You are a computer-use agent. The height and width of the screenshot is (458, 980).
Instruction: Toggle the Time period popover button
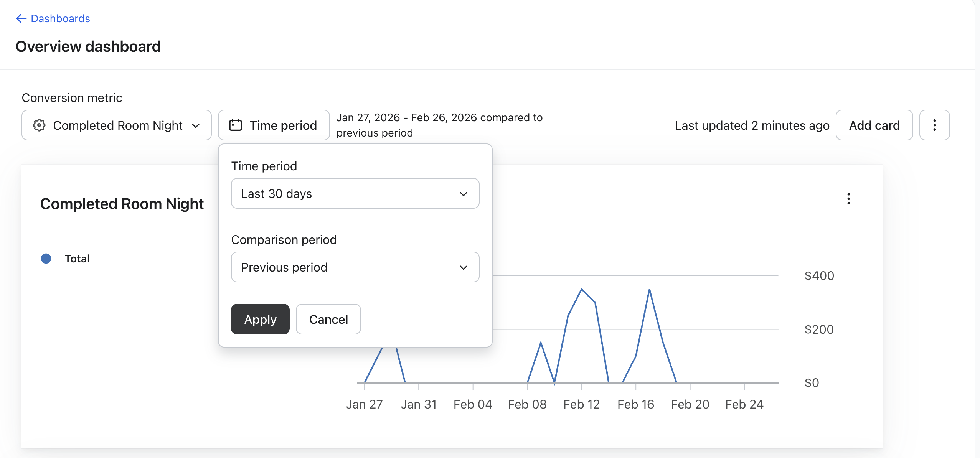pyautogui.click(x=274, y=125)
